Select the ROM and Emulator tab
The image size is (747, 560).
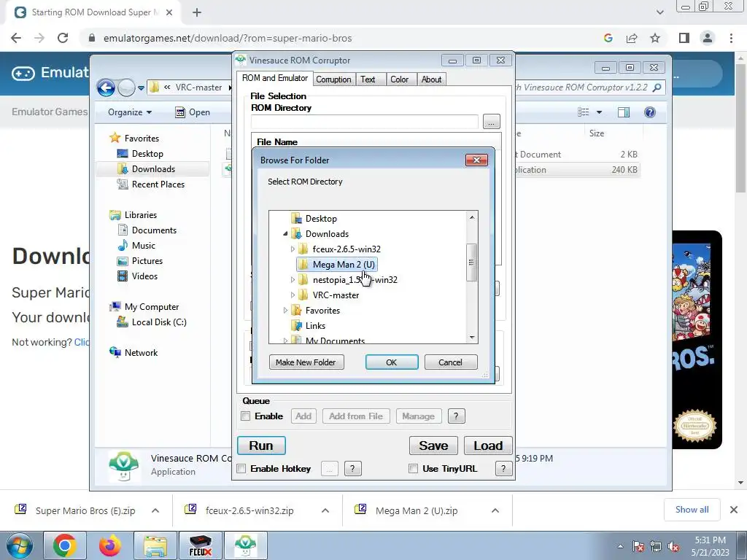pos(275,78)
